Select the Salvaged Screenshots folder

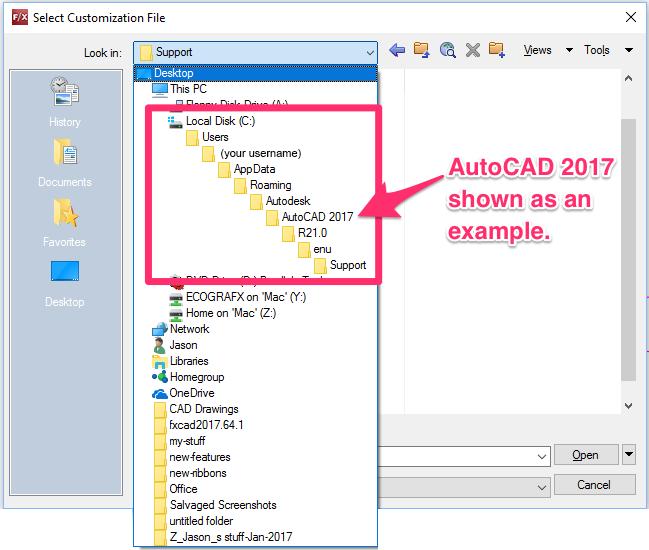(215, 505)
